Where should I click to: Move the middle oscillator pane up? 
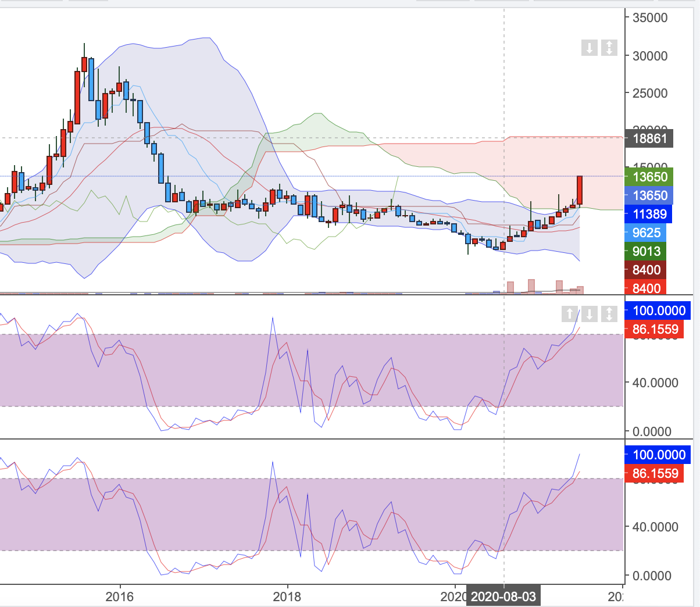click(x=570, y=314)
